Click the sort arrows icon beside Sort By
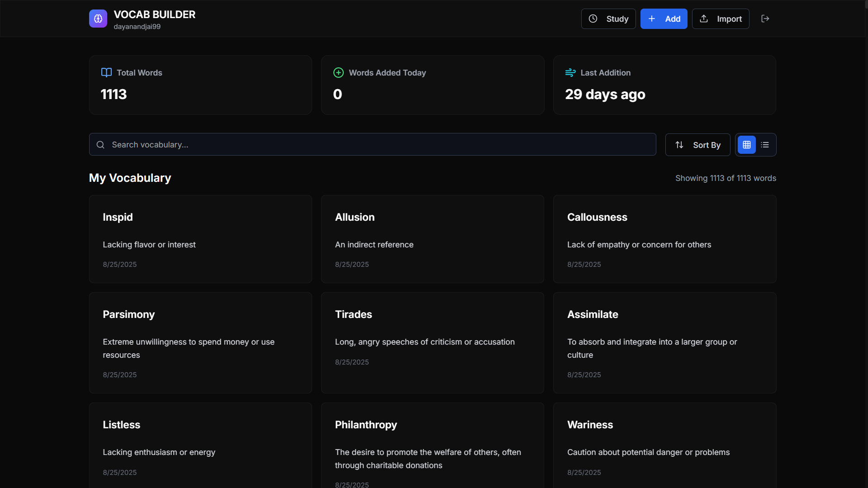The height and width of the screenshot is (488, 868). coord(680,145)
